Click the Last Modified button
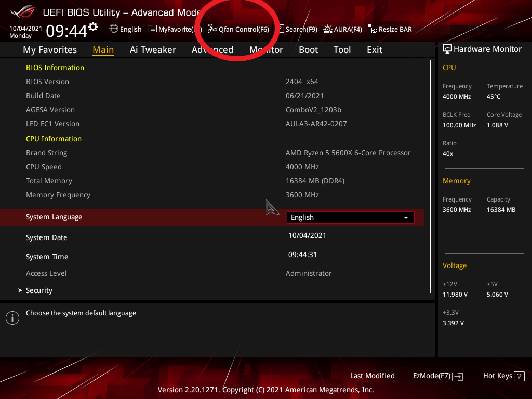Screen dimensions: 532x399 point(372,376)
